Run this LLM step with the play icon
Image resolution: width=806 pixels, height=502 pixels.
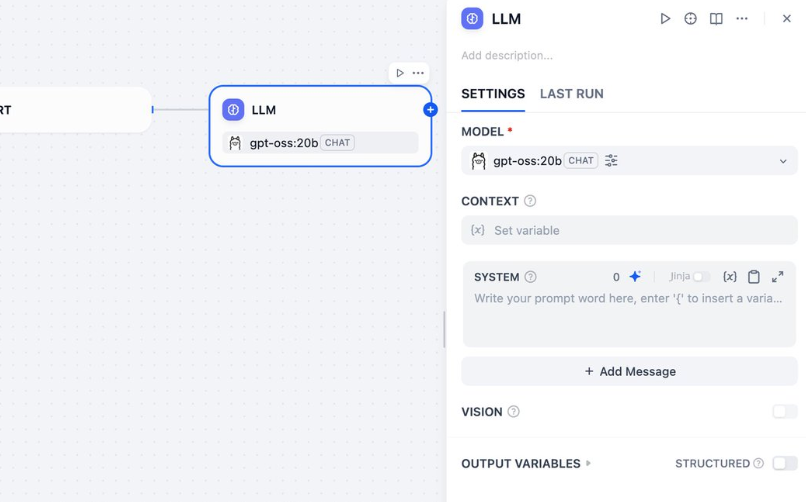click(x=665, y=19)
